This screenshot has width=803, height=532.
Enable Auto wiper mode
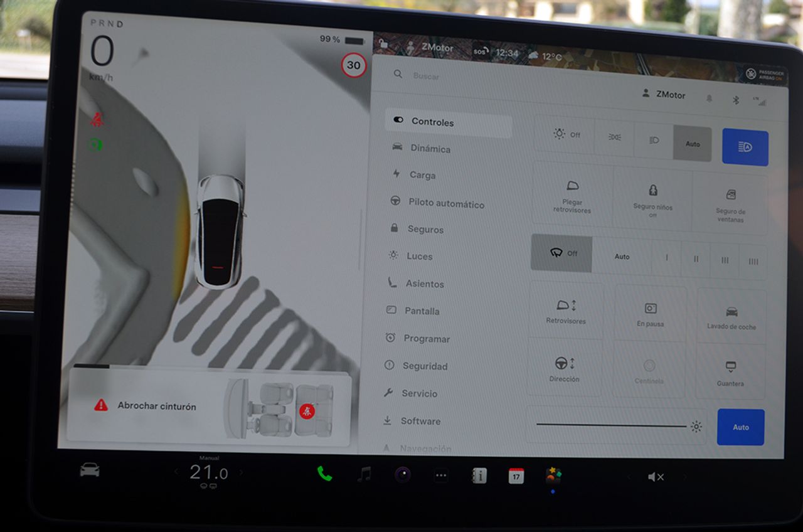[621, 257]
